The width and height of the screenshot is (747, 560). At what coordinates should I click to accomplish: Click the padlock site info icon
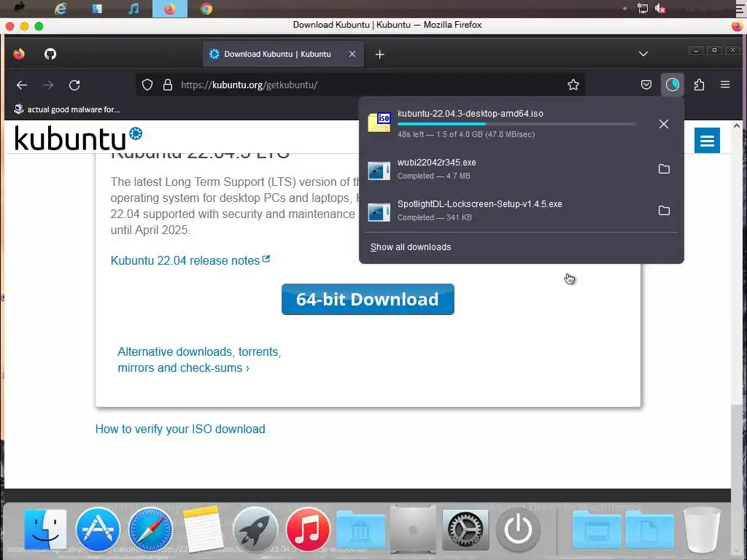point(168,85)
